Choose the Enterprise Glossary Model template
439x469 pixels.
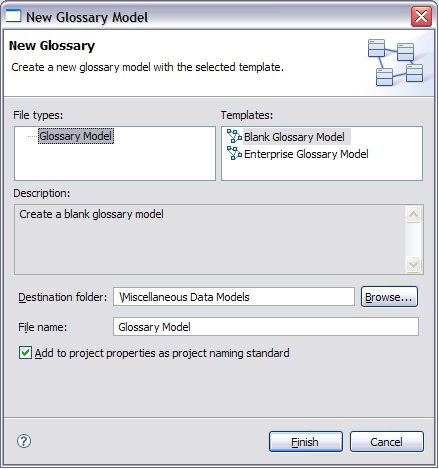coord(306,154)
